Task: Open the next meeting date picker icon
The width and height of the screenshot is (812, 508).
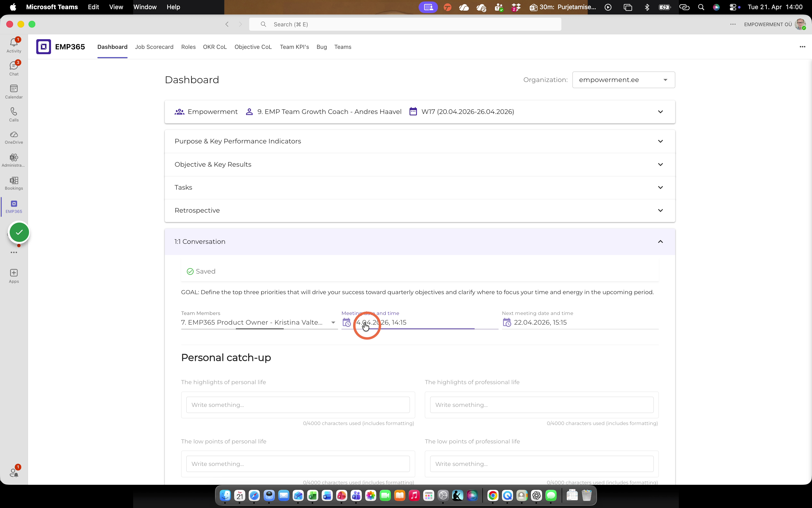Action: (507, 322)
